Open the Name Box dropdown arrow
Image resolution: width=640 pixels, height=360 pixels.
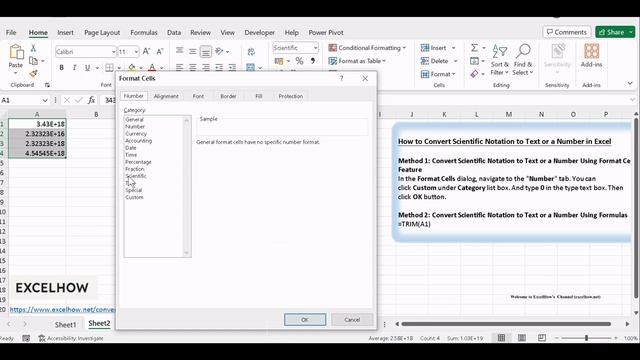click(x=44, y=100)
